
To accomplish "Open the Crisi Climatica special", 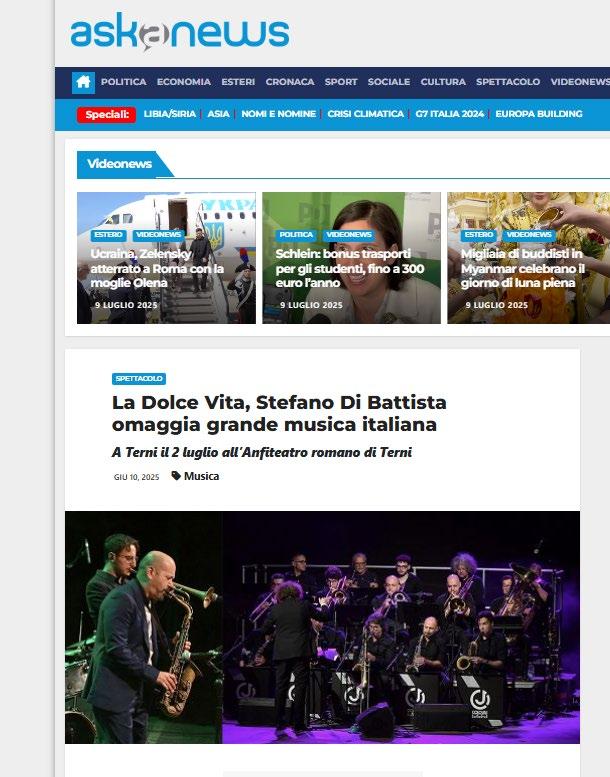I will pyautogui.click(x=366, y=114).
